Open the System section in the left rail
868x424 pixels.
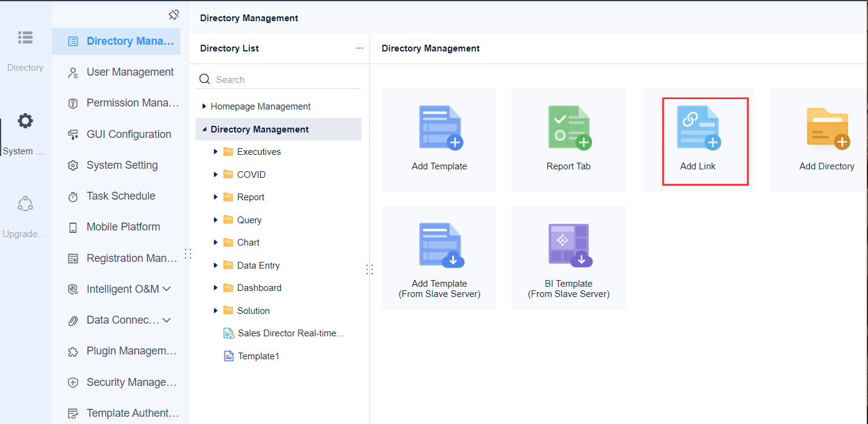(x=25, y=120)
